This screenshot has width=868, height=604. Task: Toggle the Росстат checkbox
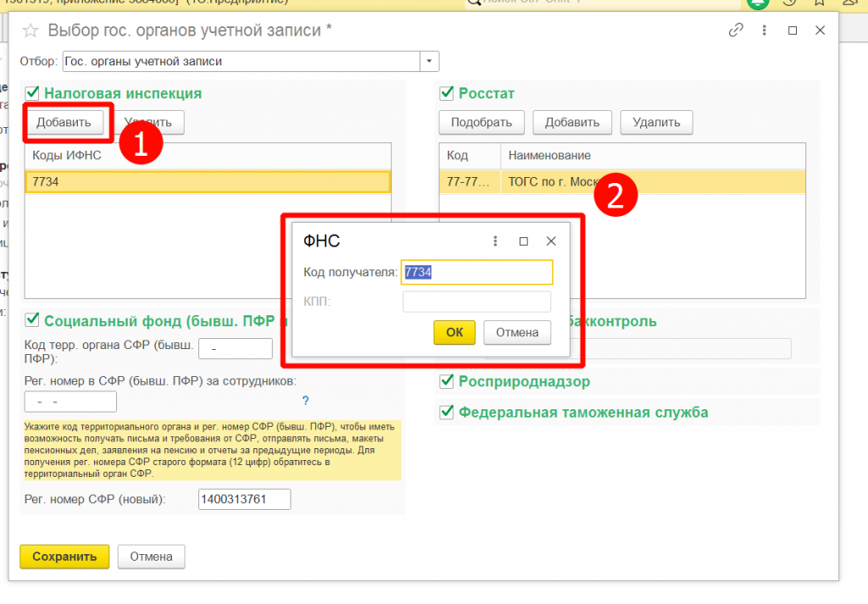[447, 92]
